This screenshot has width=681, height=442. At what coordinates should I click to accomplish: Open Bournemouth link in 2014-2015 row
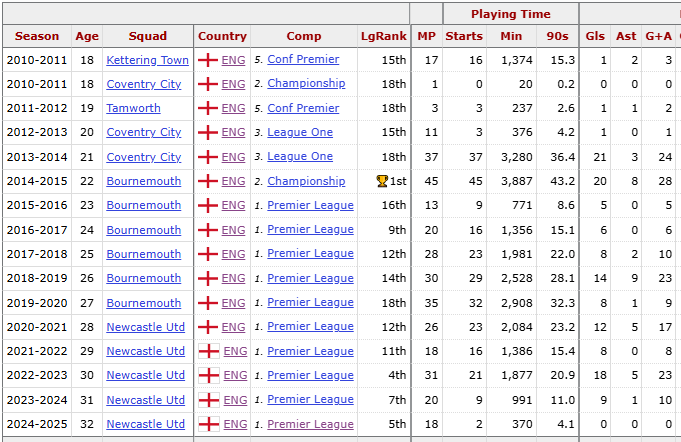(144, 181)
